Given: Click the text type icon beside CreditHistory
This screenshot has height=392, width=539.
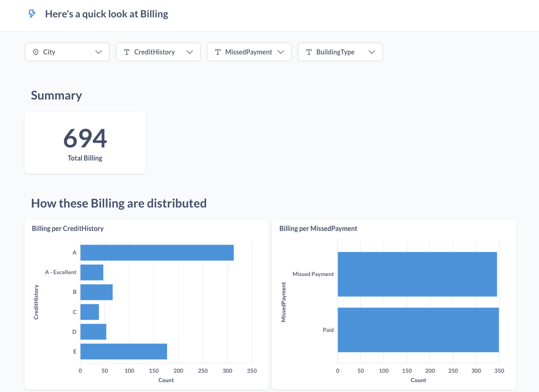Looking at the screenshot, I should [x=127, y=52].
